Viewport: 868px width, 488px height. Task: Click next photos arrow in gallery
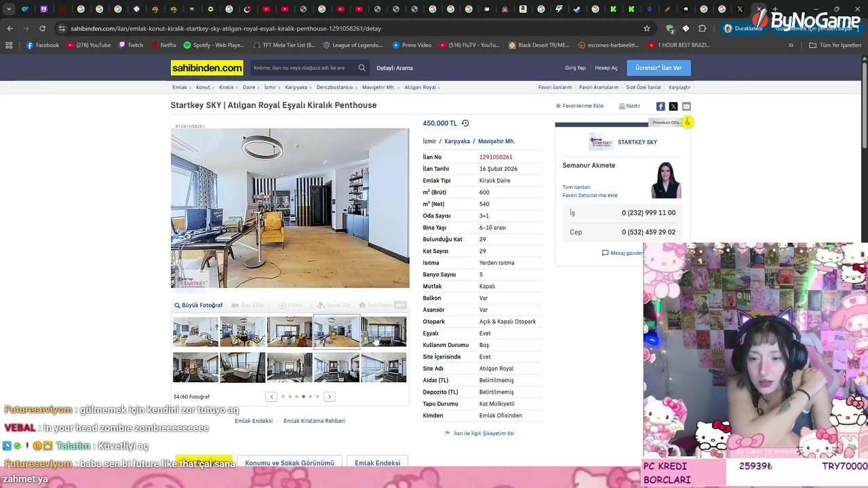pos(330,396)
